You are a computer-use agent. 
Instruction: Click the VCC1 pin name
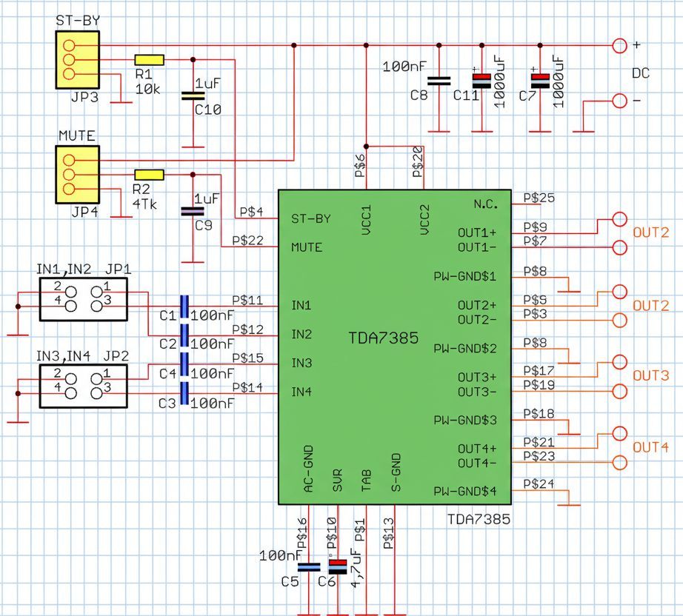point(366,221)
